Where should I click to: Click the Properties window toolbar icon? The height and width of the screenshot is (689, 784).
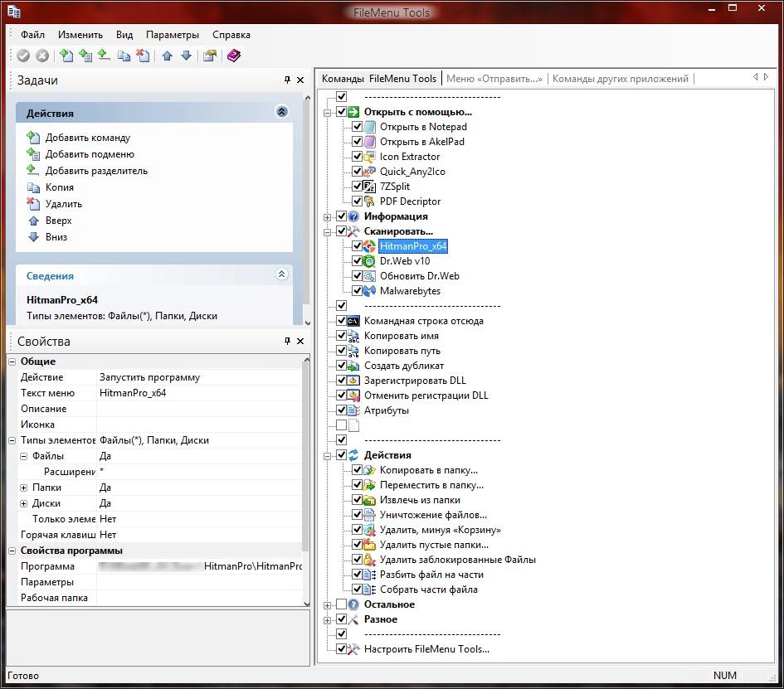point(210,56)
